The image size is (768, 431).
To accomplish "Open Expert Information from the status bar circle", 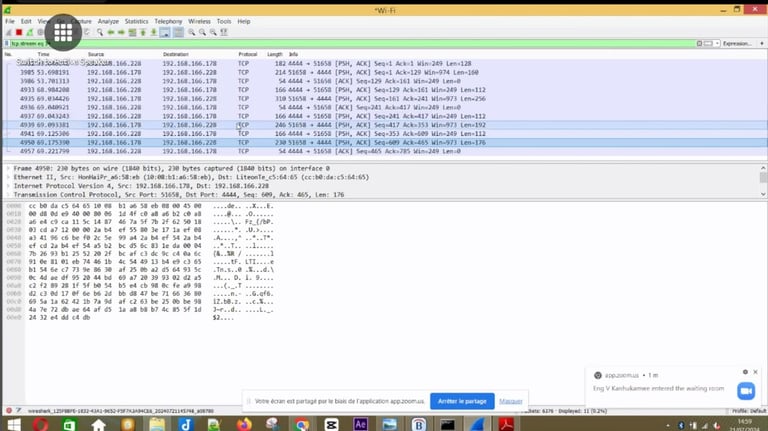I will (8, 411).
